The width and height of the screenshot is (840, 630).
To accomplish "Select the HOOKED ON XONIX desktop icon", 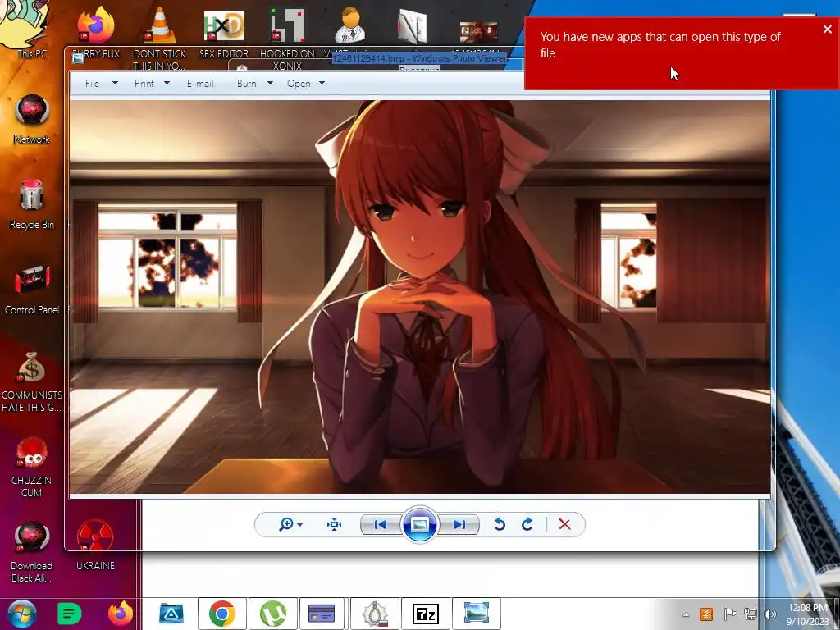I will tap(287, 39).
